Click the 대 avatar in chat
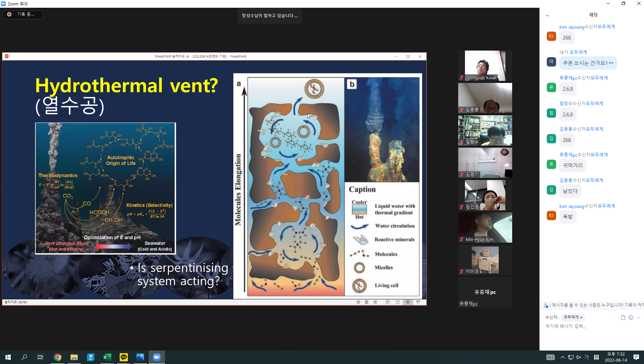This screenshot has width=644, height=364. pos(551,62)
